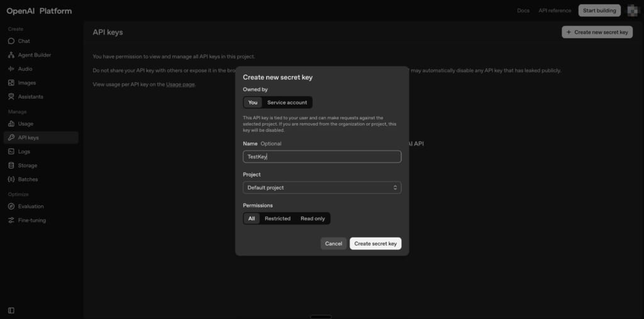Screen dimensions: 644x319
Task: Open the Usage chart icon
Action: point(11,124)
